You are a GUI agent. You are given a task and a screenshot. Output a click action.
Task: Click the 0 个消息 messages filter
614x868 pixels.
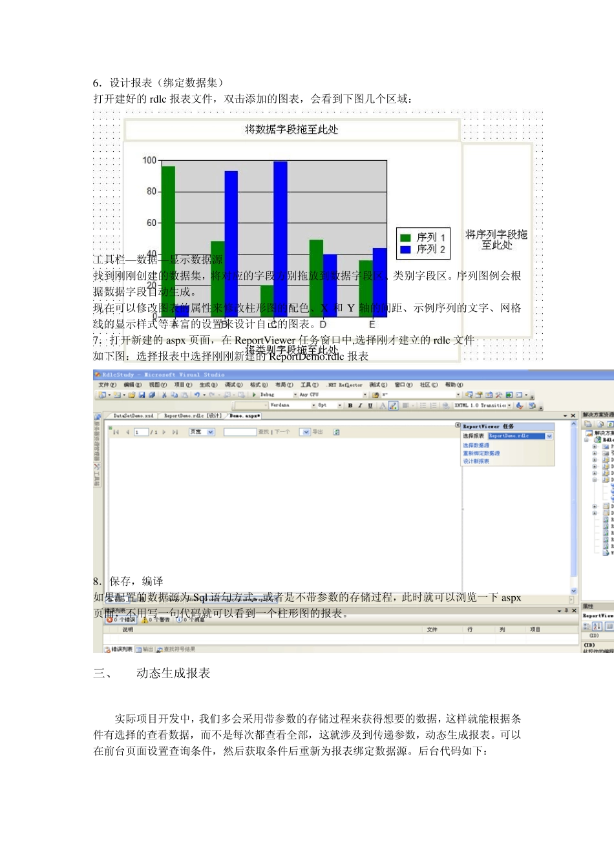pos(191,619)
